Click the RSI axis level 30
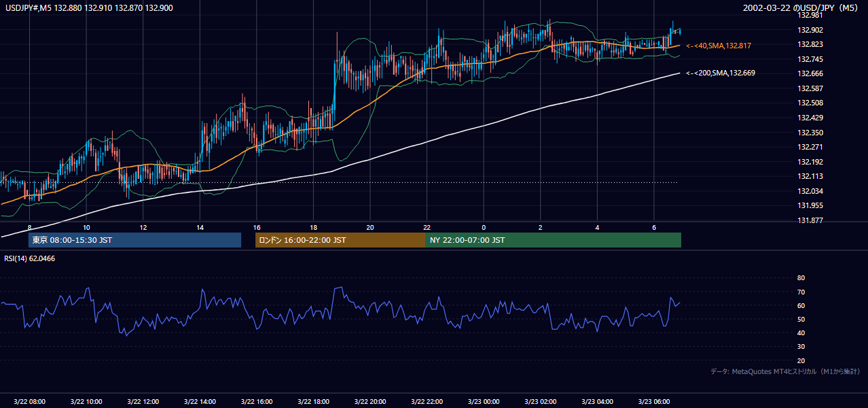The image size is (868, 408). pos(801,346)
